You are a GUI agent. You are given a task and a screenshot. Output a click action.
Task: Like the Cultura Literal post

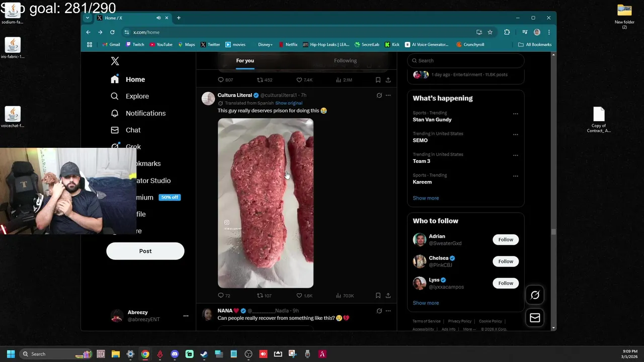click(304, 296)
